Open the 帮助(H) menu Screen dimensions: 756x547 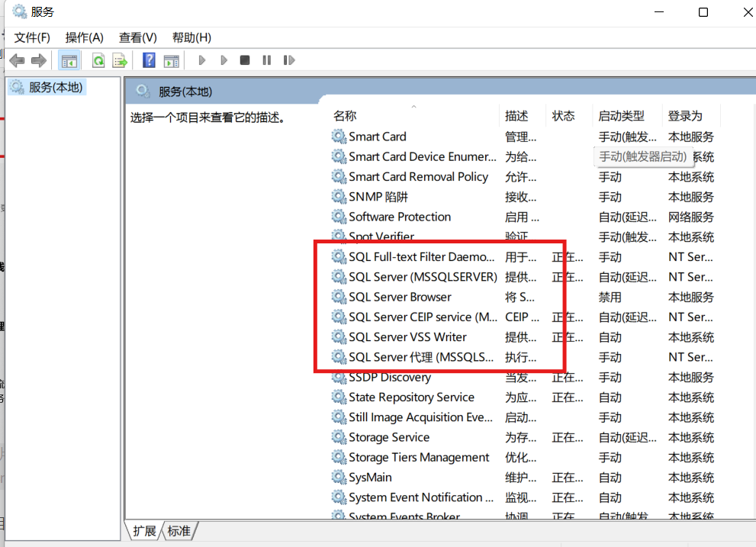(x=191, y=37)
